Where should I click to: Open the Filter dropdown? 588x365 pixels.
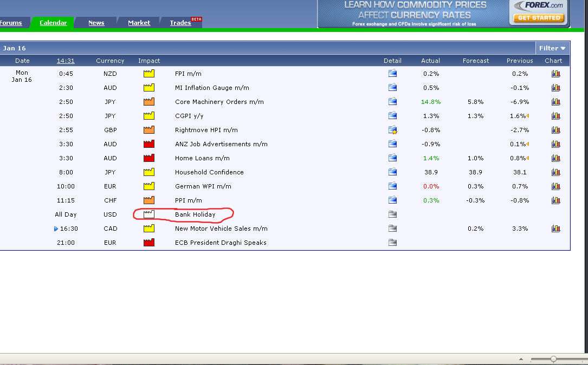click(x=552, y=48)
